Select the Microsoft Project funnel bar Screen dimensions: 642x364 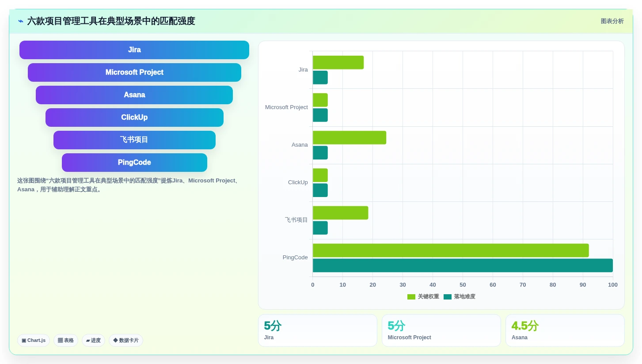point(134,72)
